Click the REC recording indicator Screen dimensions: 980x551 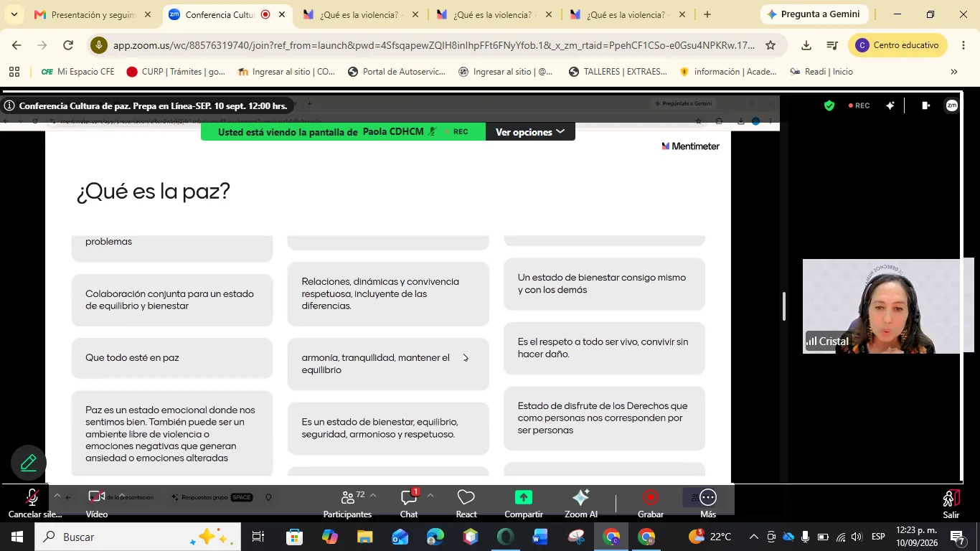click(x=859, y=105)
